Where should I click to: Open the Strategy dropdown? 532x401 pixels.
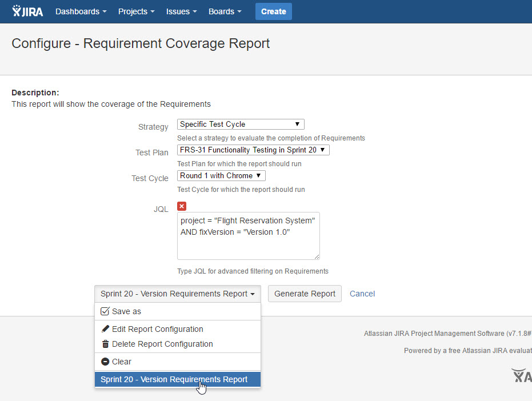pos(241,124)
